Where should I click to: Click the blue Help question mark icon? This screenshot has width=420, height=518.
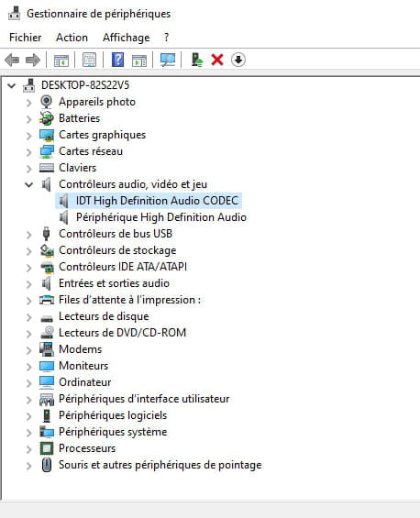[117, 61]
